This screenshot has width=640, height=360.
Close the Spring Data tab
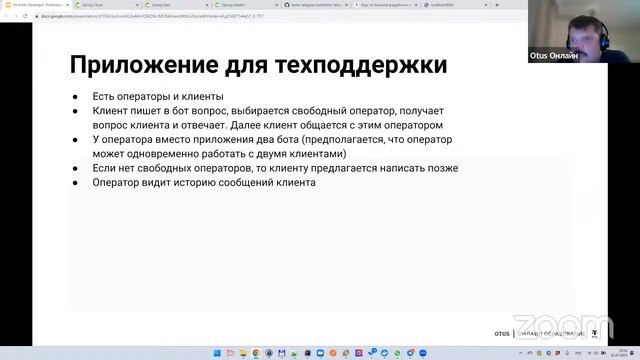tap(207, 5)
